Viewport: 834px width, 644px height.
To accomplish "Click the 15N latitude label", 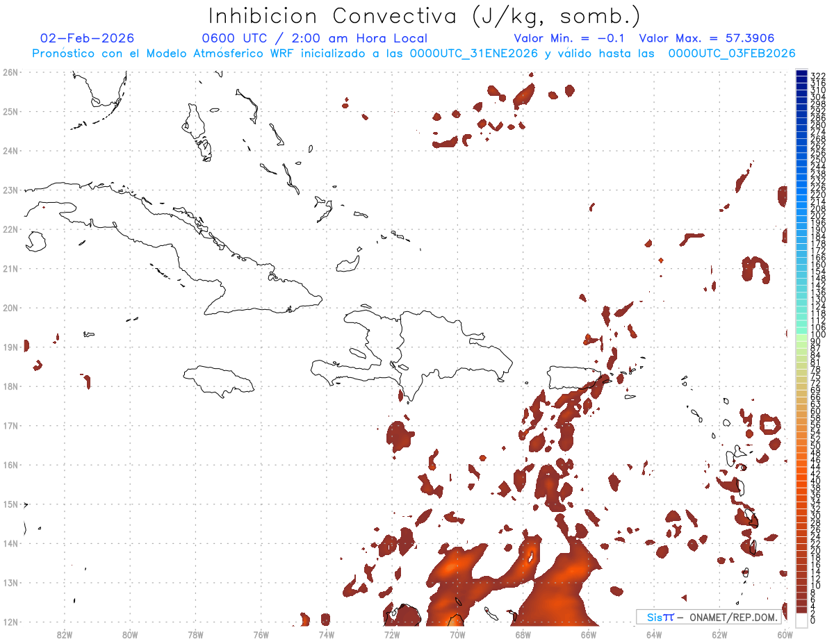I will pyautogui.click(x=10, y=504).
